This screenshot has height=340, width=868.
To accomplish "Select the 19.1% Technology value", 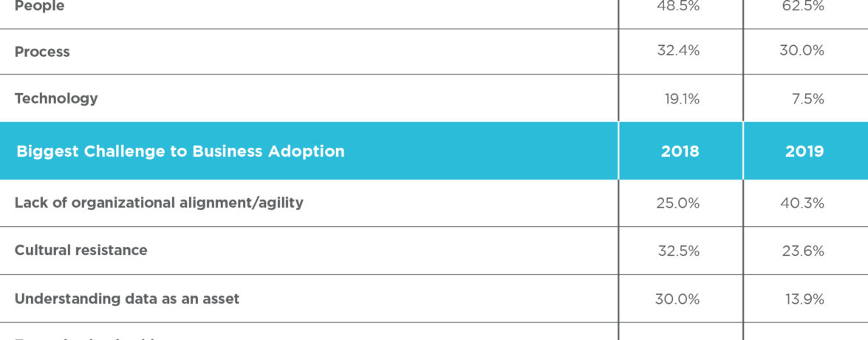I will pos(681,98).
